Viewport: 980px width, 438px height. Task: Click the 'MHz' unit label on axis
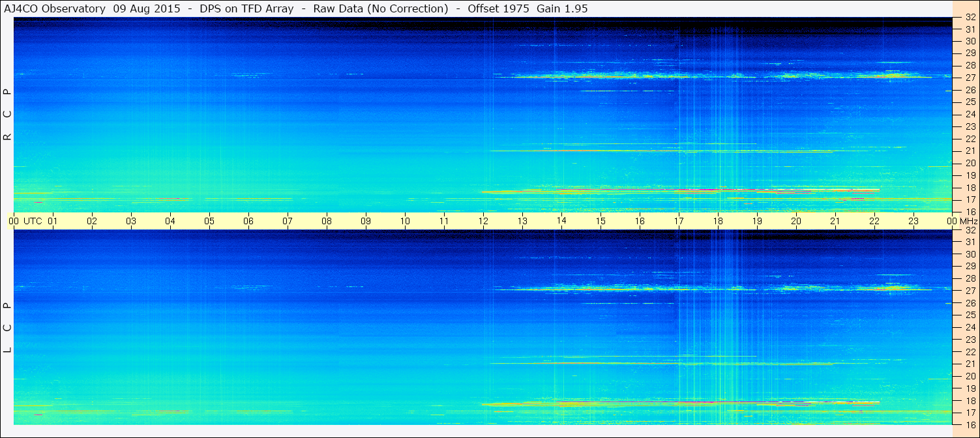[968, 221]
